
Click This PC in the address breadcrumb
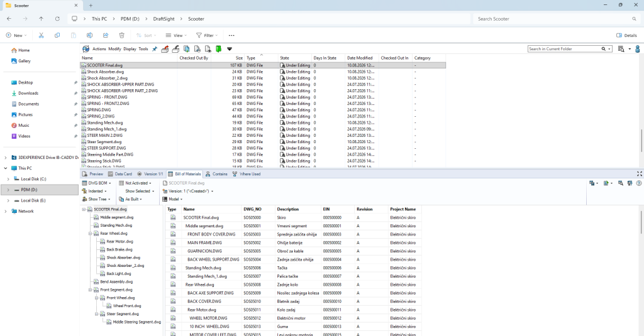click(x=99, y=19)
